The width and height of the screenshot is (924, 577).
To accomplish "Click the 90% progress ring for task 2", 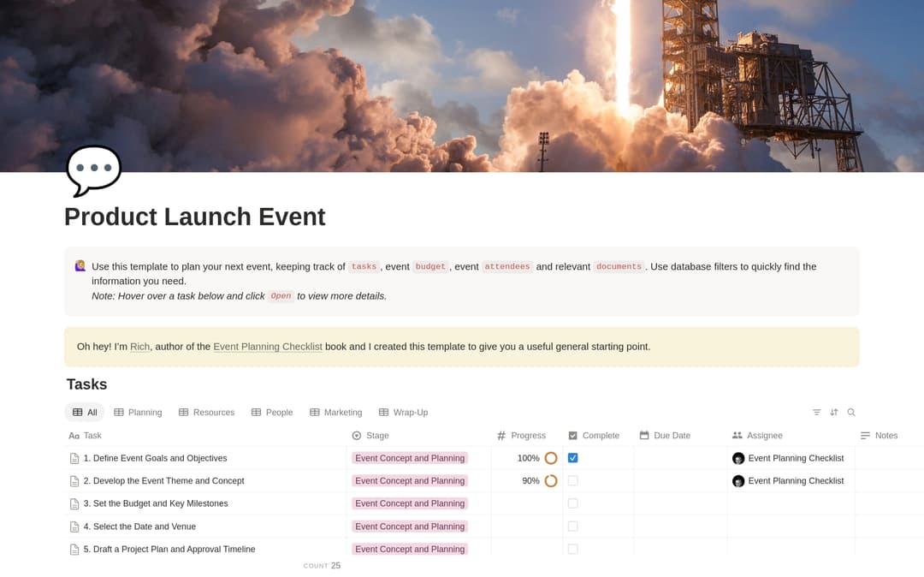I will pyautogui.click(x=551, y=481).
